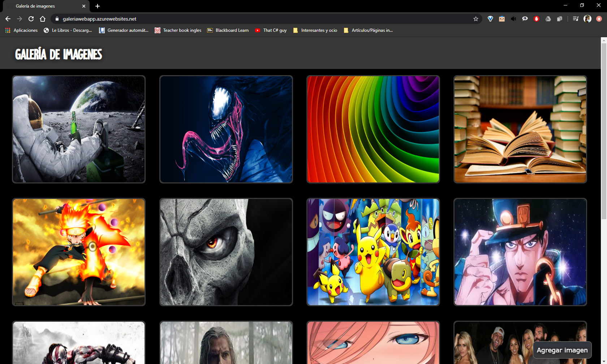Open a new browser tab
607x364 pixels.
pos(98,6)
